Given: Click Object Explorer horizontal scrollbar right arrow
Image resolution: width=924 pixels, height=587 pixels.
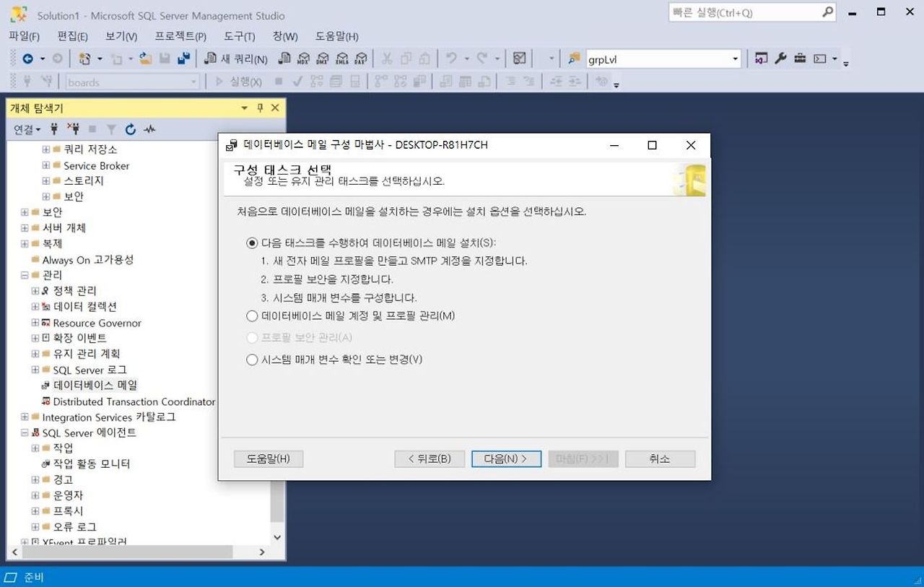Looking at the screenshot, I should 262,552.
